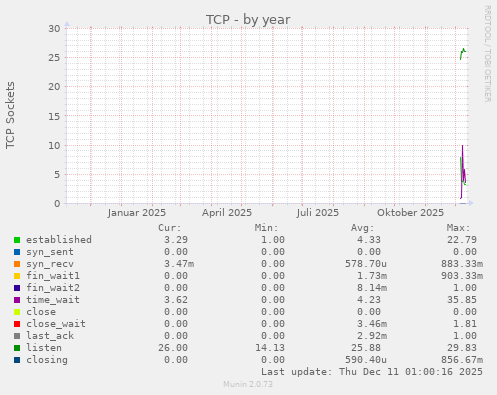Click syn_recv max value 883.33m
Screen dimensions: 497x395
coord(462,264)
